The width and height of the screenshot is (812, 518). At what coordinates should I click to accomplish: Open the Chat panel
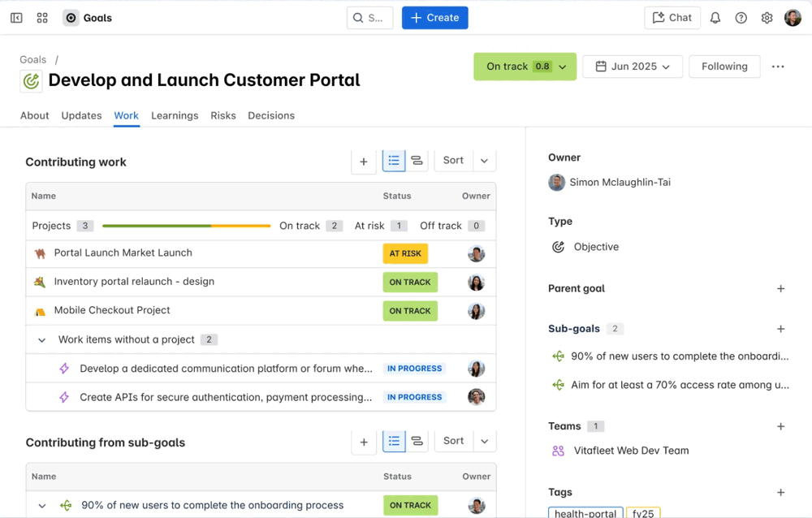pos(672,18)
